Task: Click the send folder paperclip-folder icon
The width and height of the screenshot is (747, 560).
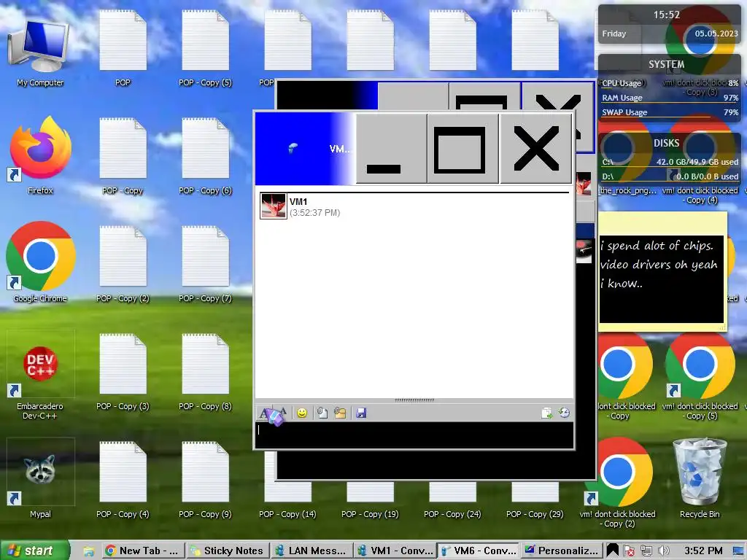Action: click(340, 413)
